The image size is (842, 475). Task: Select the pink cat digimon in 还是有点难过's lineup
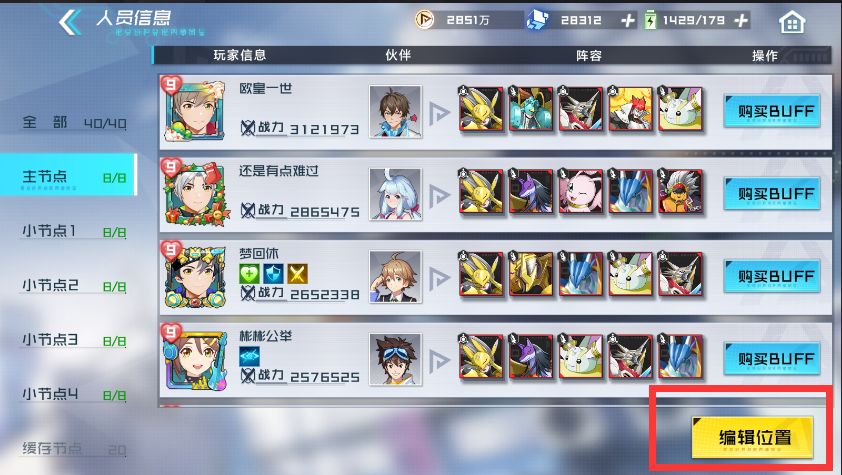580,192
